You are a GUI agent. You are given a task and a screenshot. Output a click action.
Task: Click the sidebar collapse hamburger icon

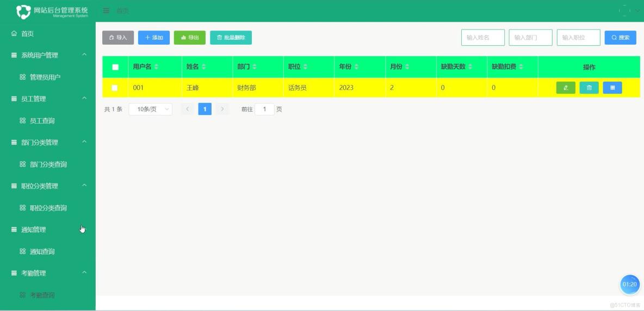point(107,11)
